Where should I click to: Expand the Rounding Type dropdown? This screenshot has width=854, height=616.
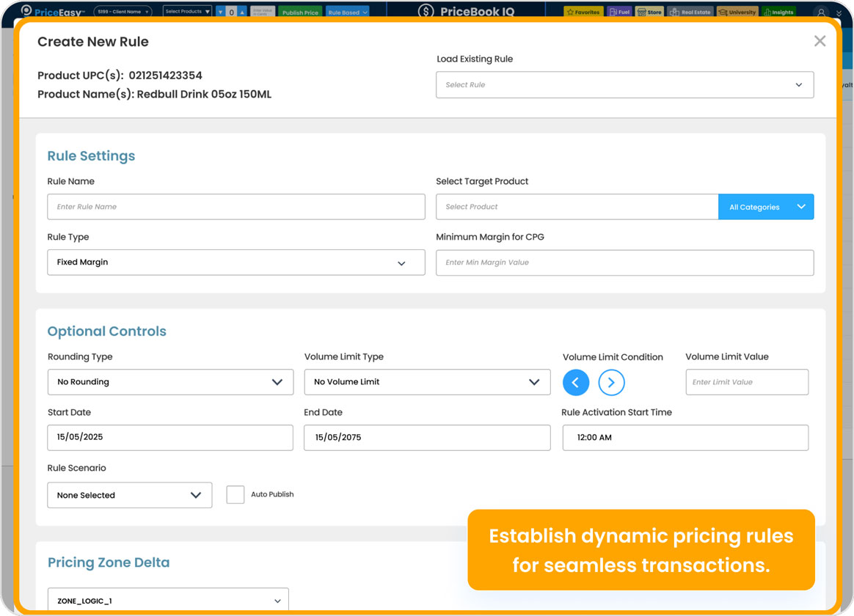coord(170,382)
